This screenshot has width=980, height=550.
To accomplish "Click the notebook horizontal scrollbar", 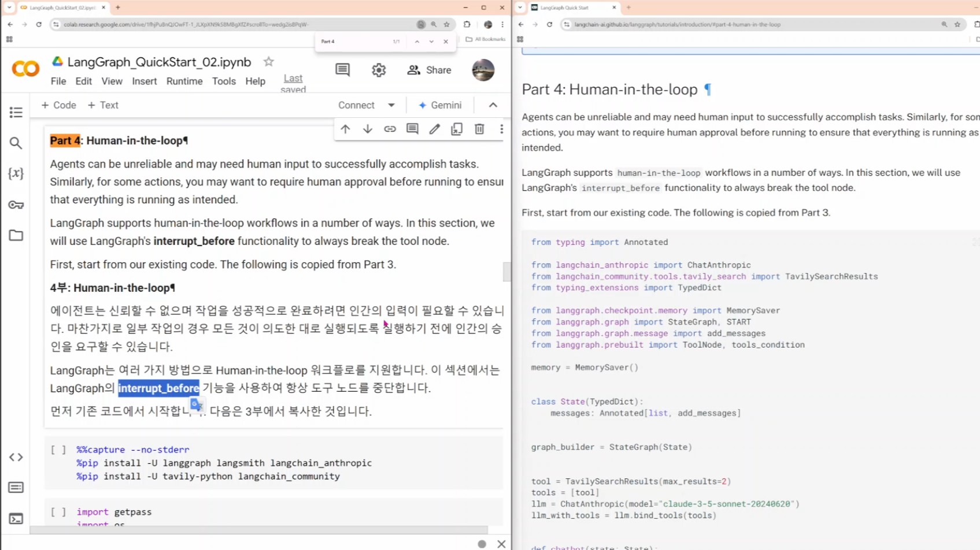I will coord(259,530).
